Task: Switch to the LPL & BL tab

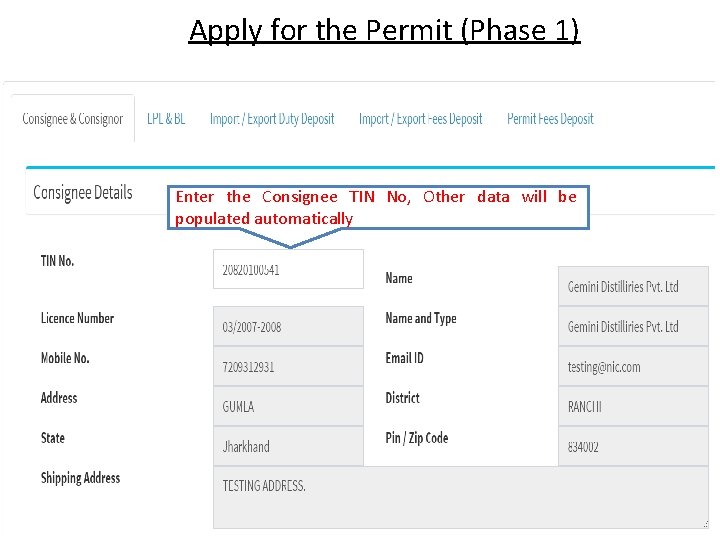Action: 166,119
